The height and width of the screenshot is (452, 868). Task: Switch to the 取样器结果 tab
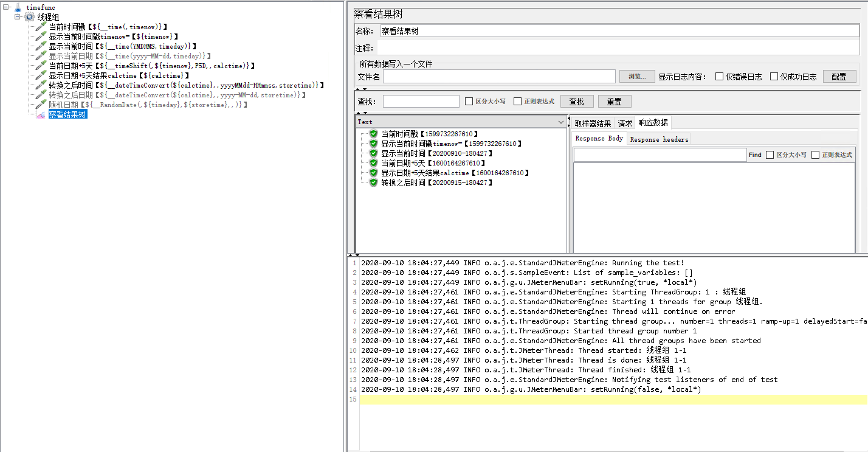pyautogui.click(x=593, y=123)
